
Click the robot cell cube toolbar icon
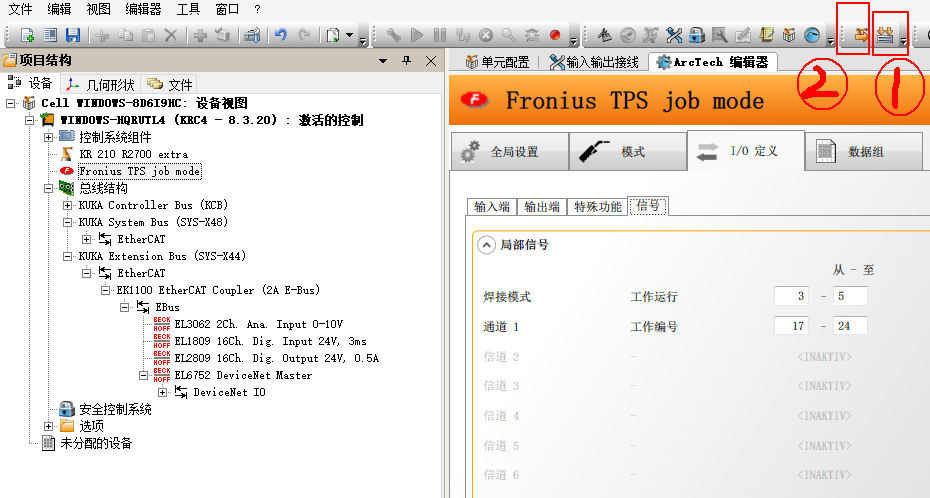coord(789,36)
